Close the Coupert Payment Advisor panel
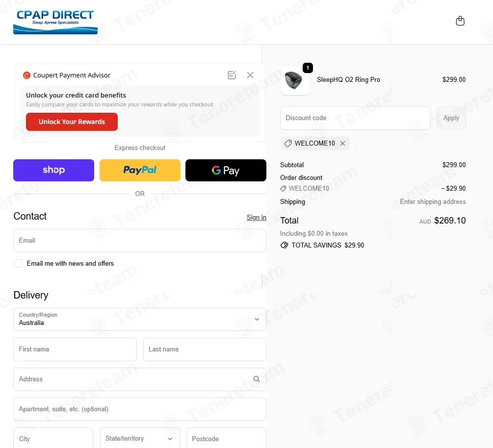This screenshot has height=448, width=493. (x=250, y=75)
